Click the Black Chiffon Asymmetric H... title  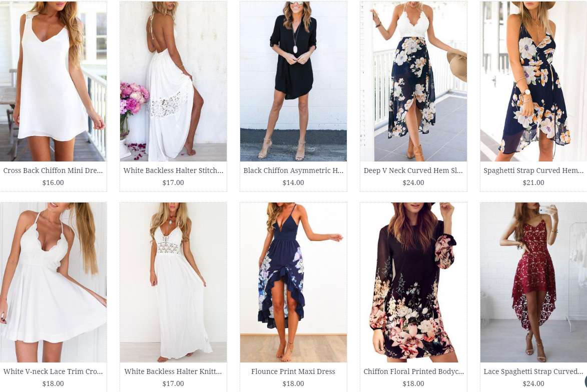pos(293,170)
